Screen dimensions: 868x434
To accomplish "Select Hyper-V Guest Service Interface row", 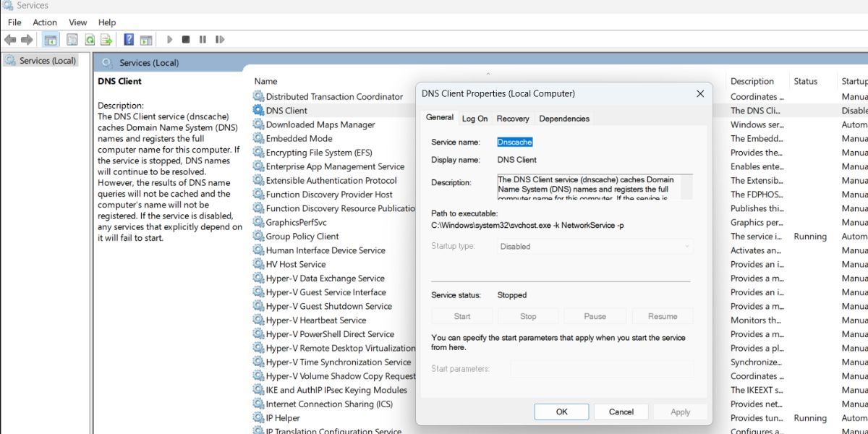I will 325,292.
